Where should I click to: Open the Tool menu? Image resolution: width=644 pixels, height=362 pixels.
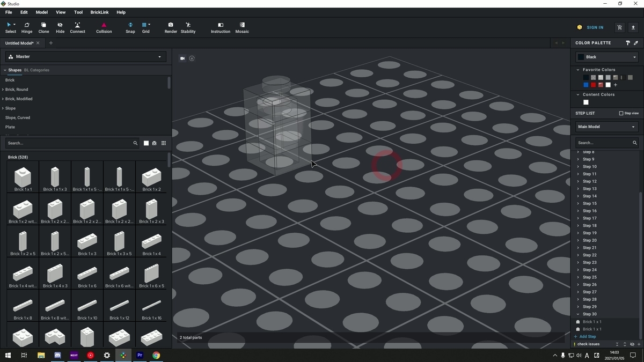[x=78, y=12]
